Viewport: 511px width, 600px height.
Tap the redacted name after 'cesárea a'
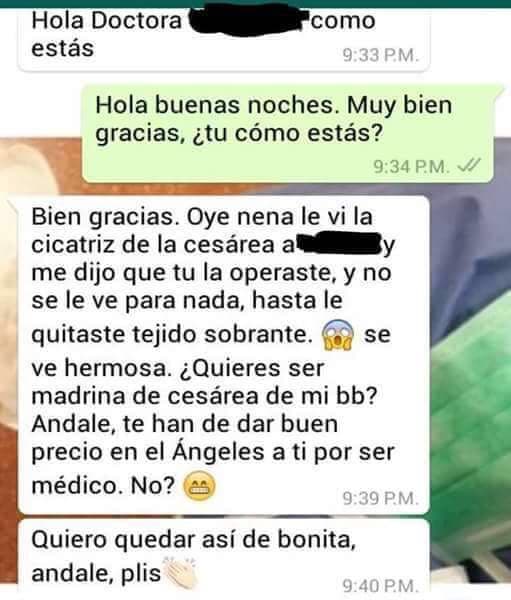(x=339, y=243)
